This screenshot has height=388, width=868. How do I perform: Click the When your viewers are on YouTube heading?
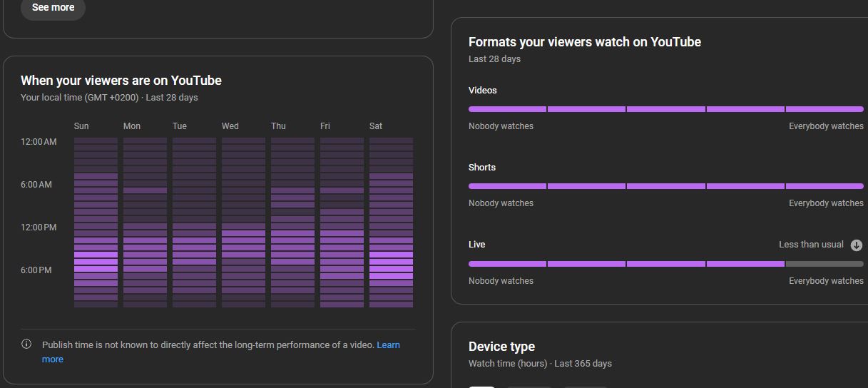(121, 81)
